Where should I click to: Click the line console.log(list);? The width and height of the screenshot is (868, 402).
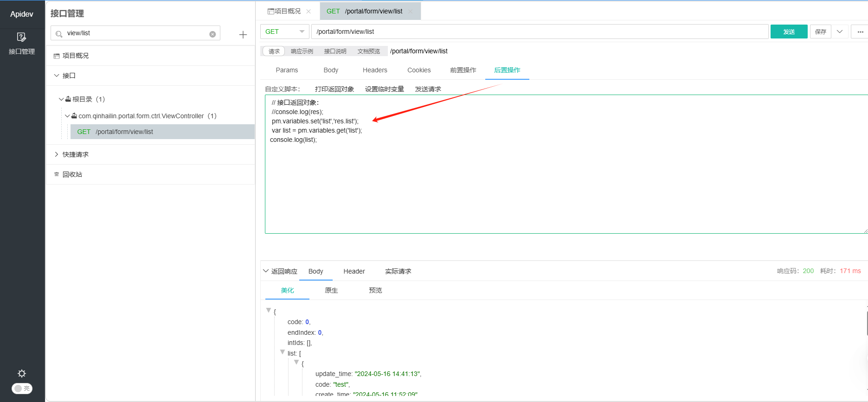click(x=293, y=140)
